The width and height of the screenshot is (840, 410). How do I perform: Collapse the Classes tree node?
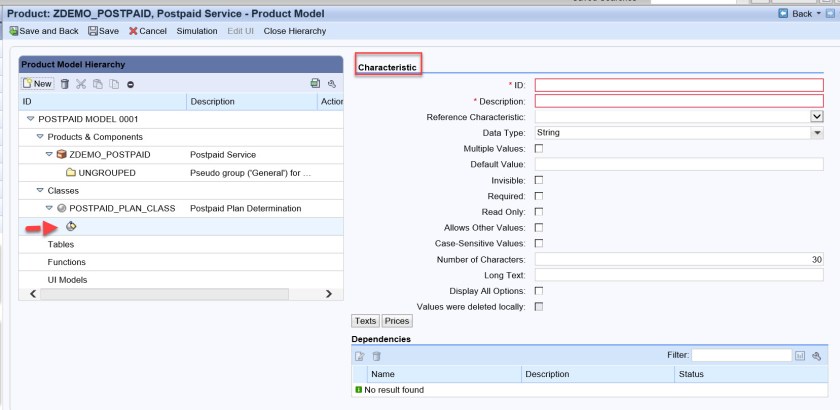(x=39, y=189)
